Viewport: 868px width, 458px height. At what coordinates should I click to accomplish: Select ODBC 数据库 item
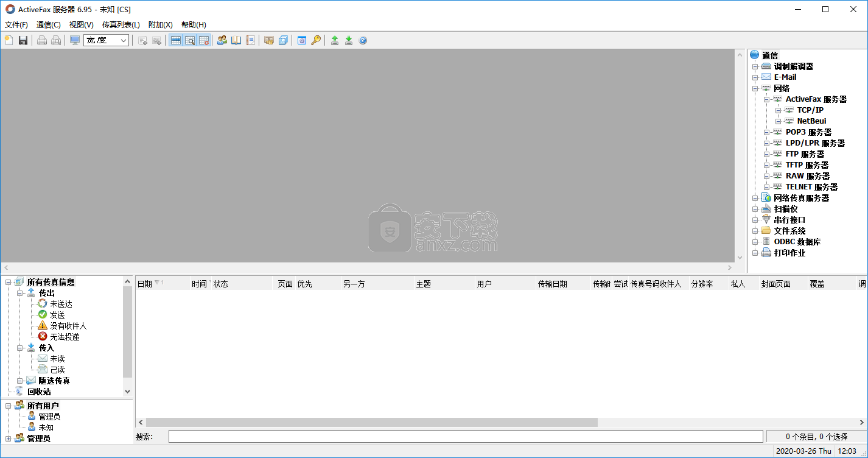[x=797, y=242]
